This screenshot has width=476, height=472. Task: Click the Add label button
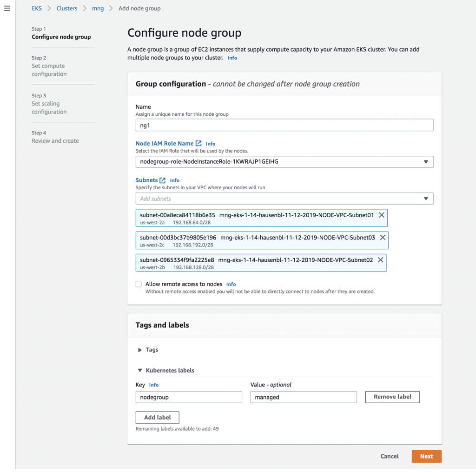[157, 417]
